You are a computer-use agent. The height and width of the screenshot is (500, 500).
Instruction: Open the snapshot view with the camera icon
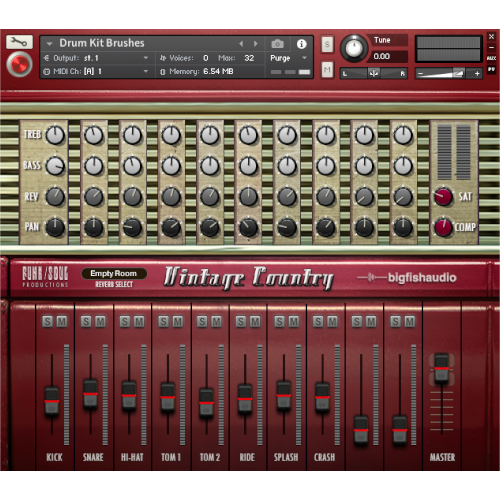277,44
